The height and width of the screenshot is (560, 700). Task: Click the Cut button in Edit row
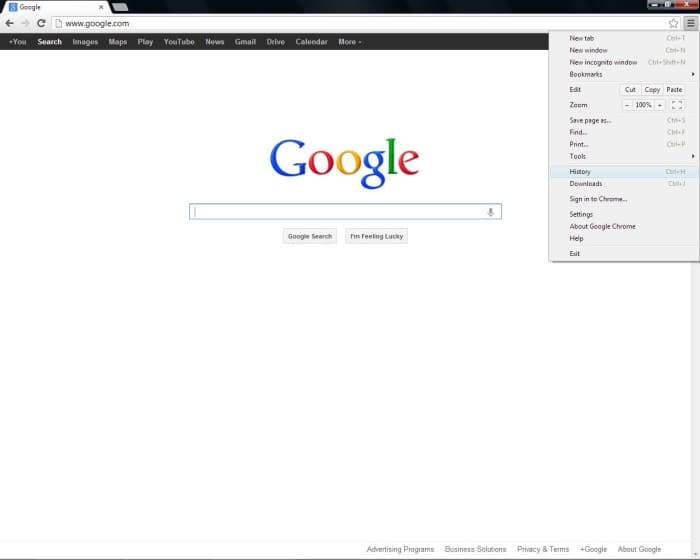pos(630,90)
